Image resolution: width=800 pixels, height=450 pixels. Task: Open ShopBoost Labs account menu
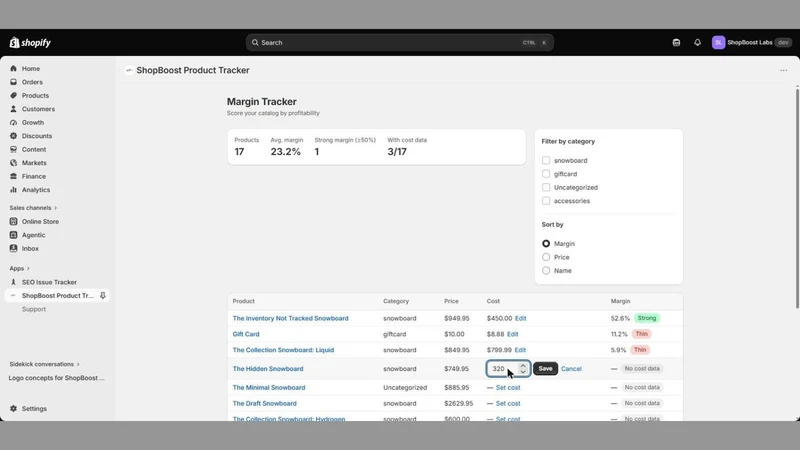click(x=752, y=42)
